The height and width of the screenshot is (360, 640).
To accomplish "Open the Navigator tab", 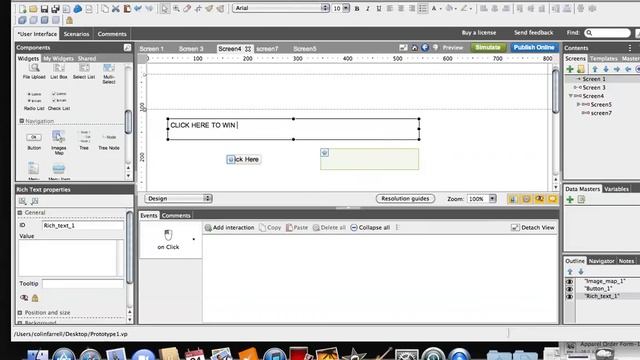I will (x=601, y=261).
